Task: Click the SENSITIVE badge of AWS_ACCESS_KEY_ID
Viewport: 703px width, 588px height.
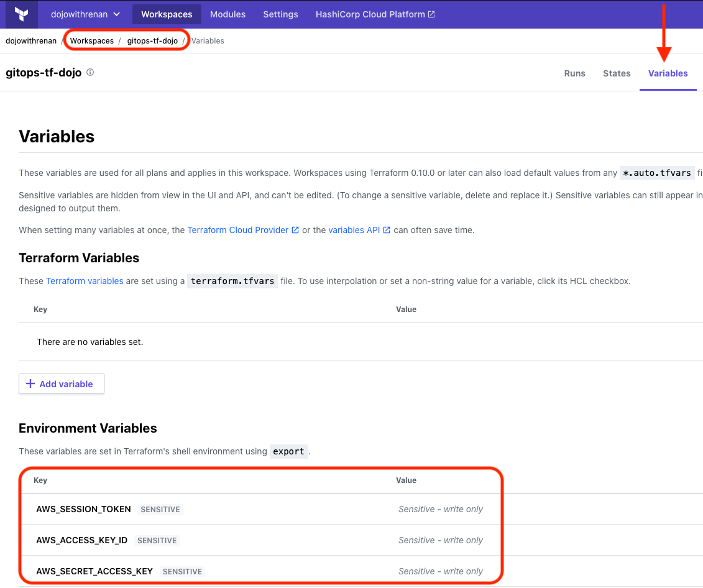Action: pos(157,541)
